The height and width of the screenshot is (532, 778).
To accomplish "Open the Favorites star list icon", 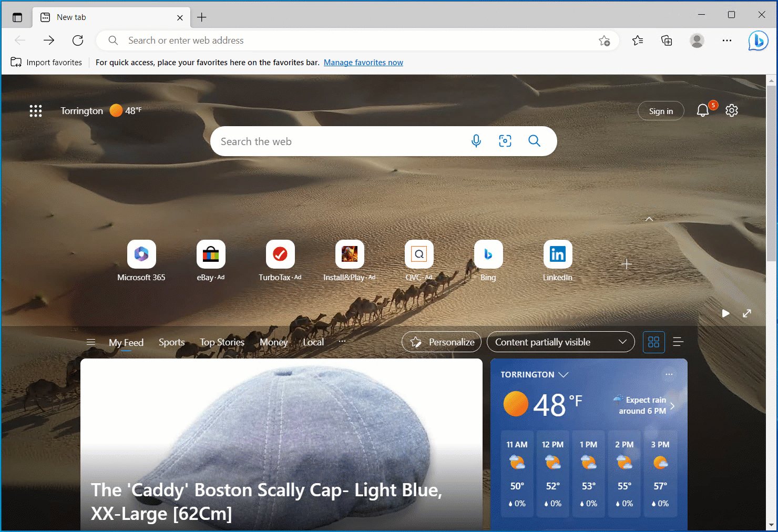I will (638, 40).
